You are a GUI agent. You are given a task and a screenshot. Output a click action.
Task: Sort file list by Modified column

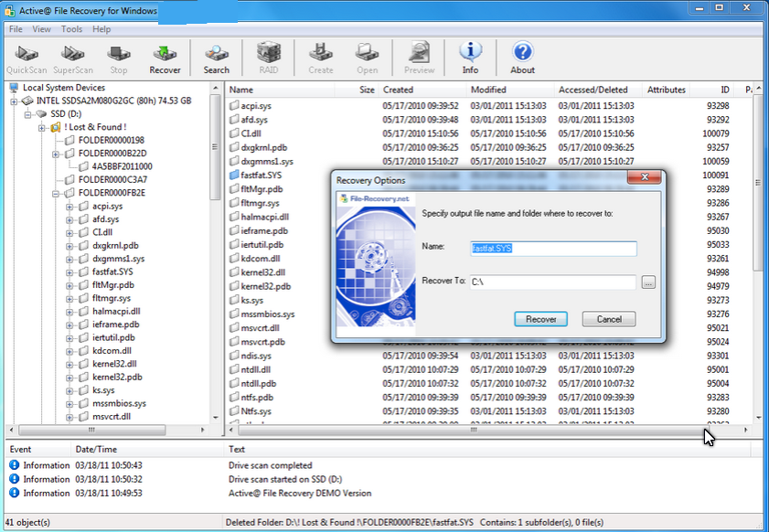[510, 90]
